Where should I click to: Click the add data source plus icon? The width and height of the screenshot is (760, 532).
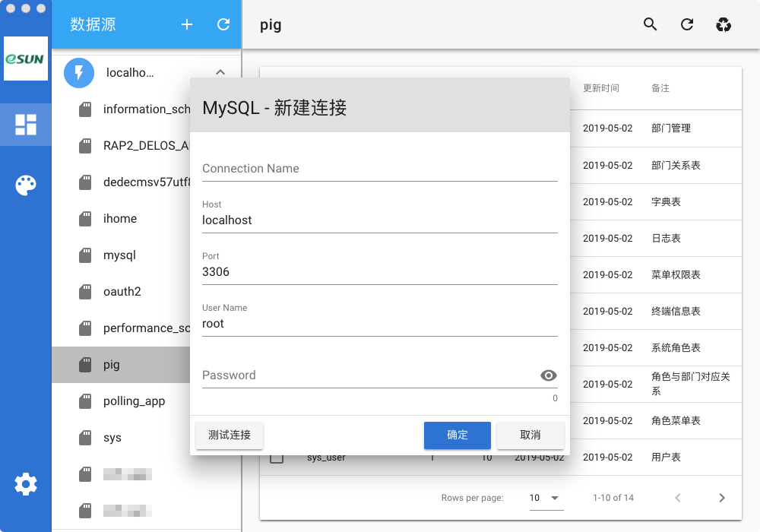click(187, 24)
